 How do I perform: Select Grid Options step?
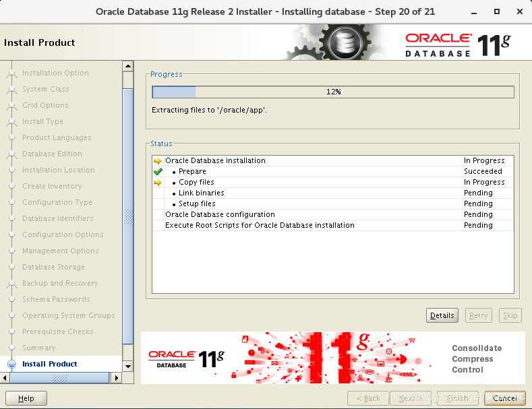[45, 105]
